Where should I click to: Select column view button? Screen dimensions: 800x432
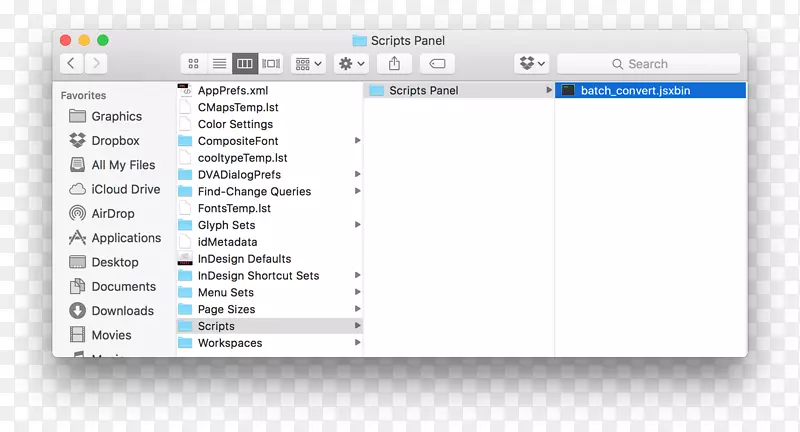245,64
